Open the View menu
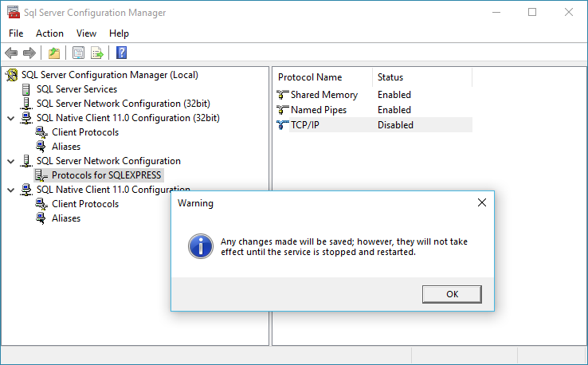 click(x=86, y=33)
